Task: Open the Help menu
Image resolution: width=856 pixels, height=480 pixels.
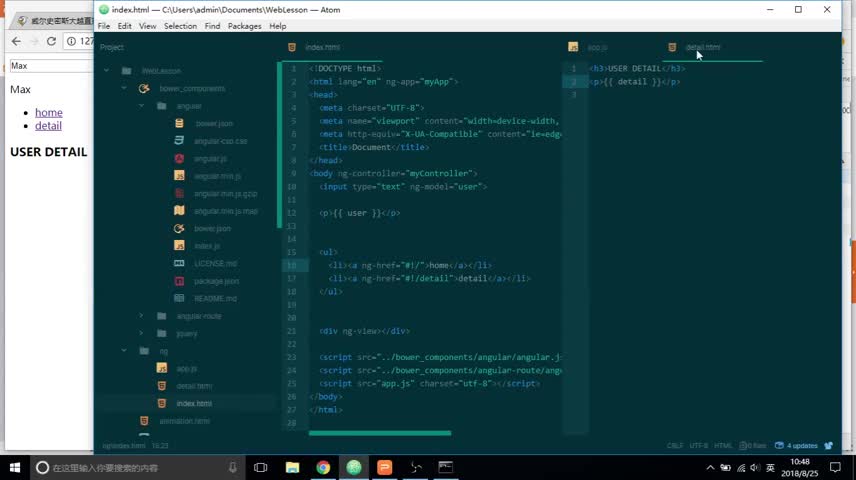Action: click(277, 26)
